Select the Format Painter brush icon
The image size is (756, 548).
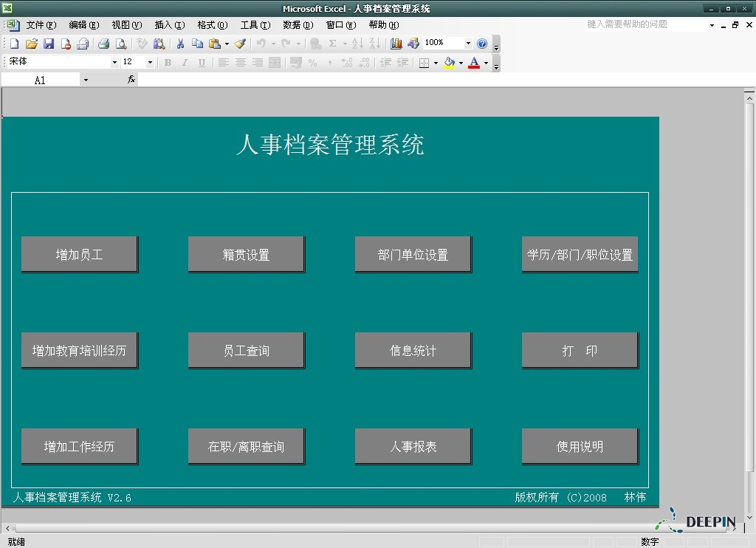click(241, 44)
